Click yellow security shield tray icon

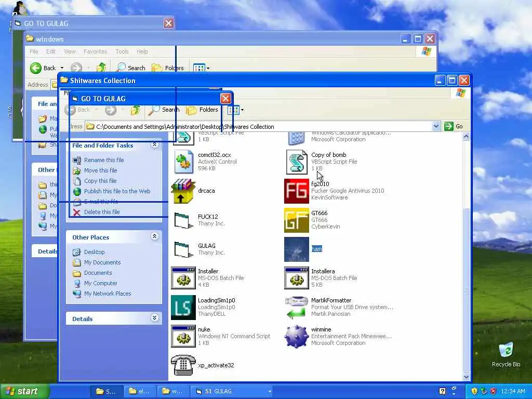click(x=474, y=391)
